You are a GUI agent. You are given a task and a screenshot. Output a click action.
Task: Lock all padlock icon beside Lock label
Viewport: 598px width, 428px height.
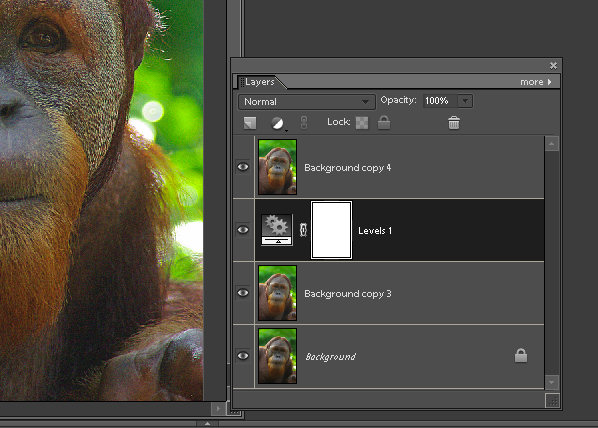(384, 122)
